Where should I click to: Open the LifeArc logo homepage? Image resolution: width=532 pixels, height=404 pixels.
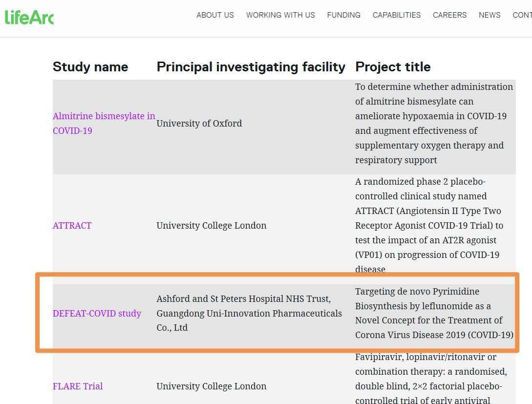(x=29, y=17)
